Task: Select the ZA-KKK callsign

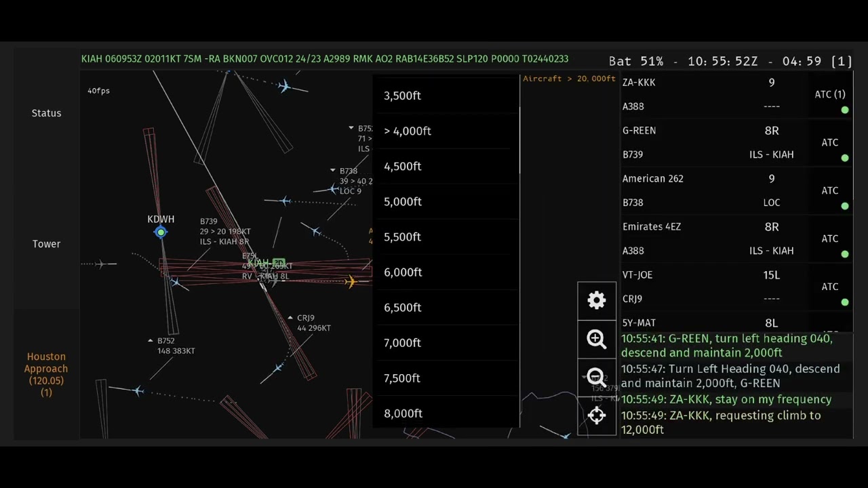Action: [x=639, y=83]
